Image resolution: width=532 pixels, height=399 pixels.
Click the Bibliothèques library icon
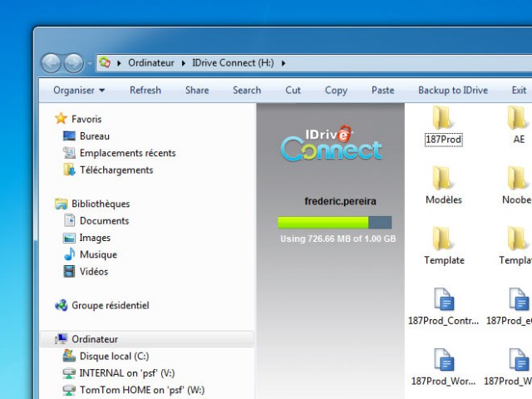tap(61, 204)
